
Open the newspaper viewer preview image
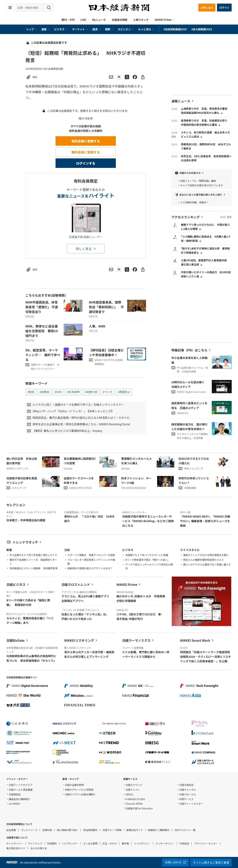86,218
